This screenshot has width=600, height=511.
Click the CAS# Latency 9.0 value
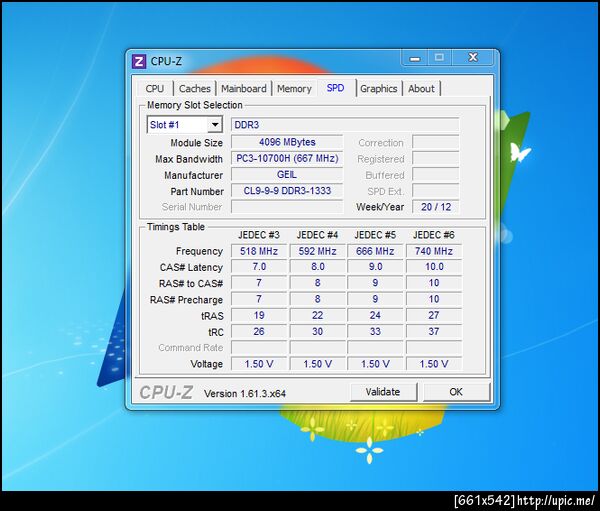tap(375, 267)
